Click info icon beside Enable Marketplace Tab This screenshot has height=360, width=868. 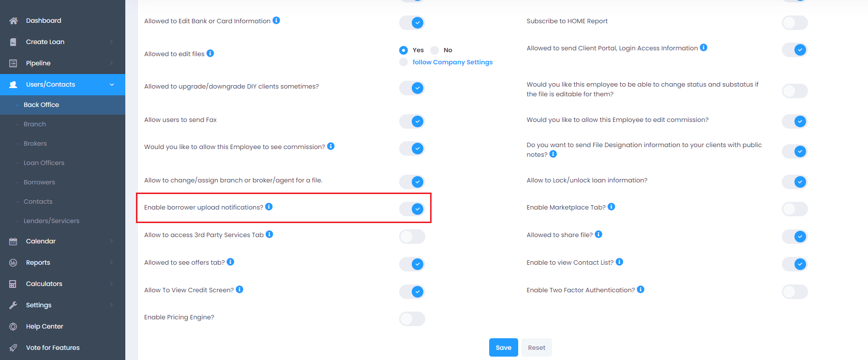pos(612,207)
